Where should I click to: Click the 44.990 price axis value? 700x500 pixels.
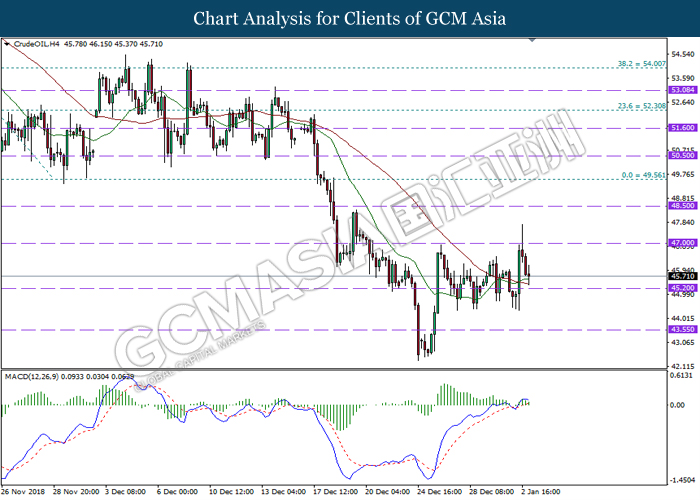pos(683,295)
